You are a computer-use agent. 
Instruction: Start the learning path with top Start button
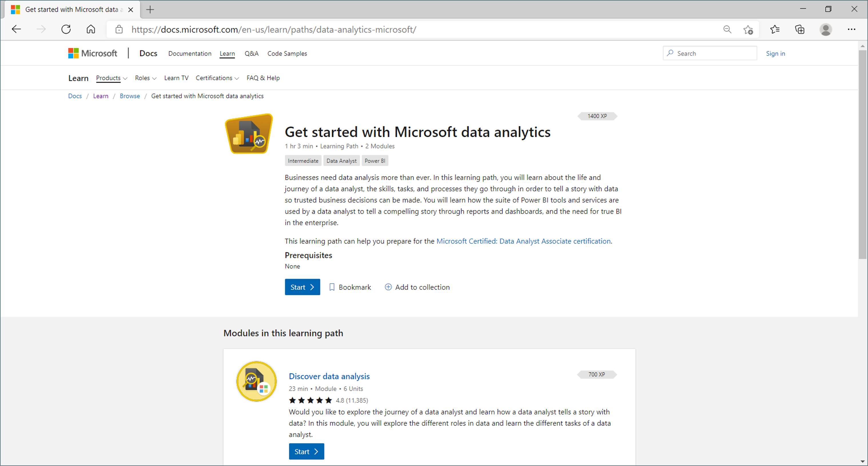pos(302,287)
